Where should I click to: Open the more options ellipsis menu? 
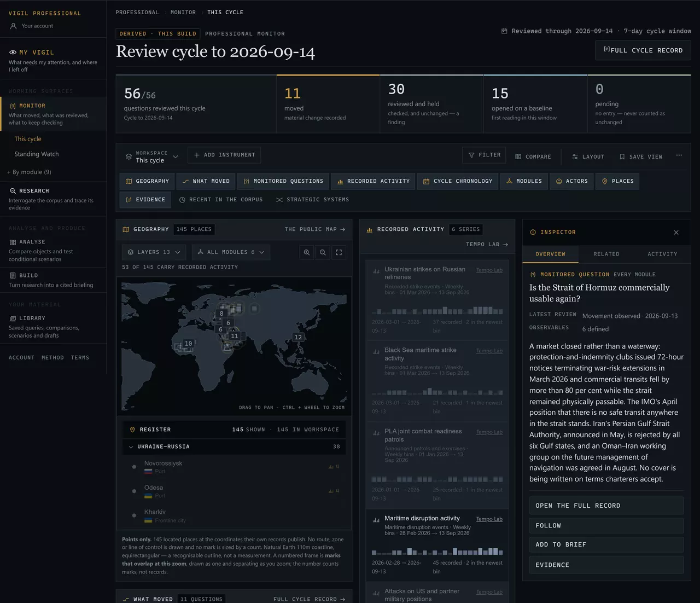click(x=679, y=156)
